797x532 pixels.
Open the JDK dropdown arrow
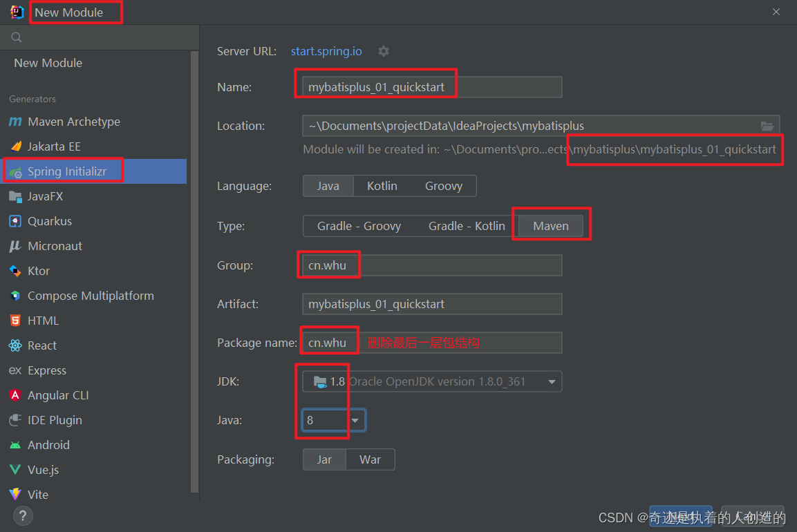(552, 381)
